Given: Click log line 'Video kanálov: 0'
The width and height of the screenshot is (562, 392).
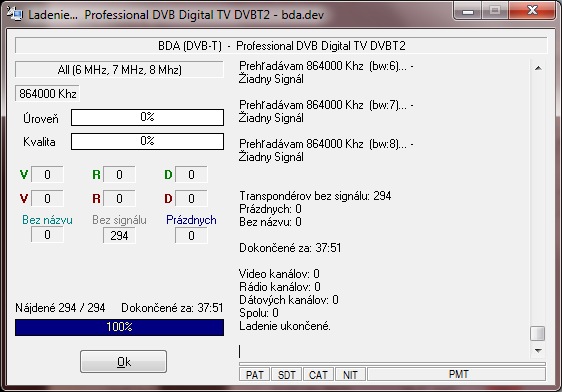Looking at the screenshot, I should (279, 274).
